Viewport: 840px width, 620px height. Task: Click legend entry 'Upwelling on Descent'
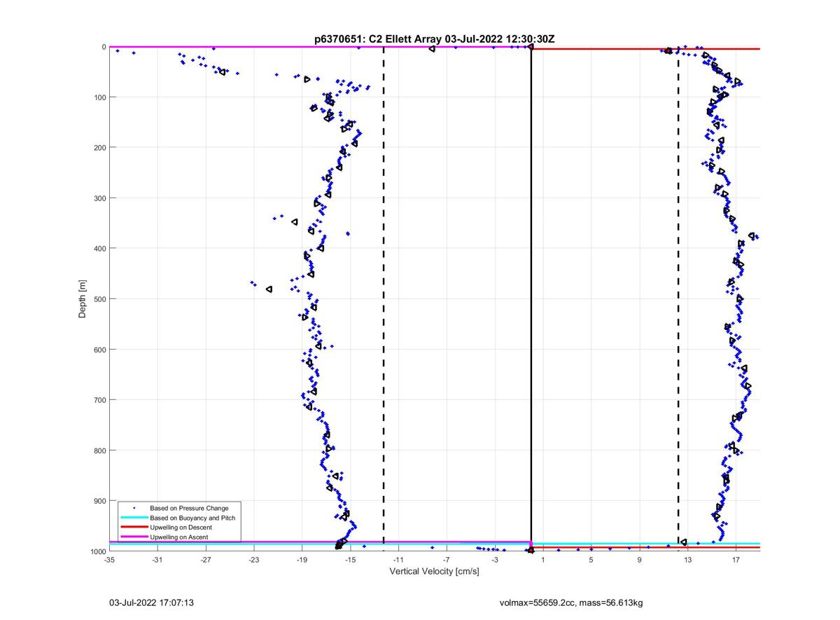coord(181,528)
